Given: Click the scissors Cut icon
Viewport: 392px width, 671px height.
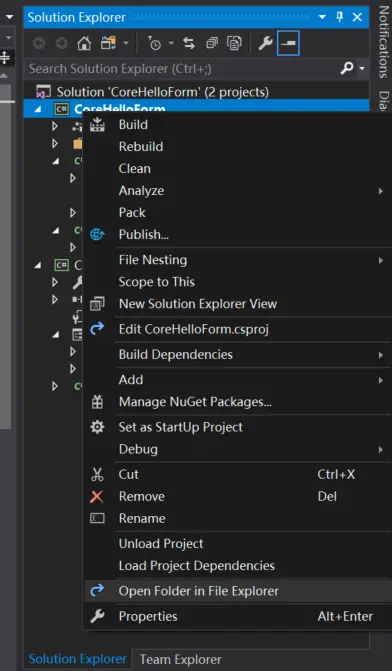Looking at the screenshot, I should (x=98, y=475).
